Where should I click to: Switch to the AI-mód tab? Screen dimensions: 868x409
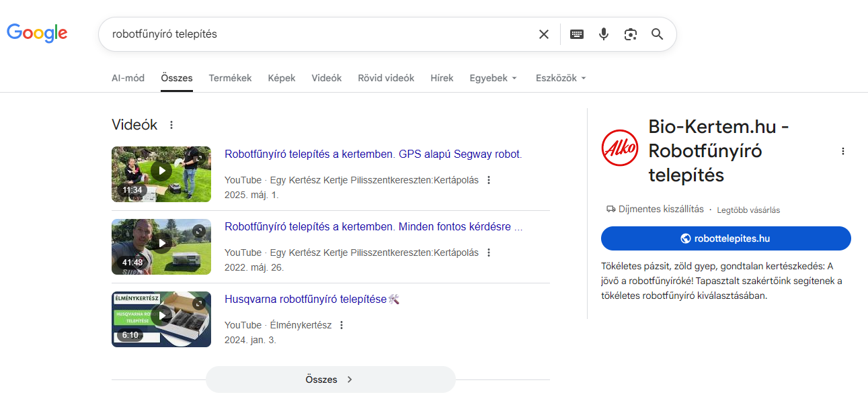128,78
